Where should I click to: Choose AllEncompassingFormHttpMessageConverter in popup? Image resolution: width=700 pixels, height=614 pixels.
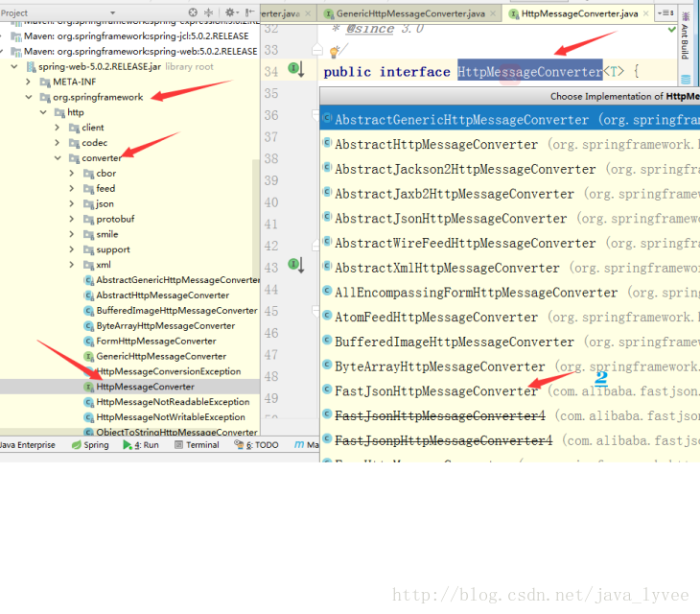click(509, 292)
